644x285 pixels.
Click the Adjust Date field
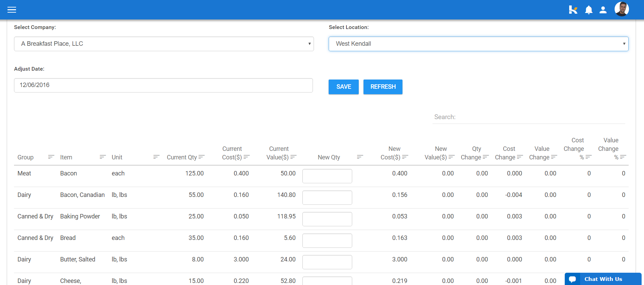[163, 85]
